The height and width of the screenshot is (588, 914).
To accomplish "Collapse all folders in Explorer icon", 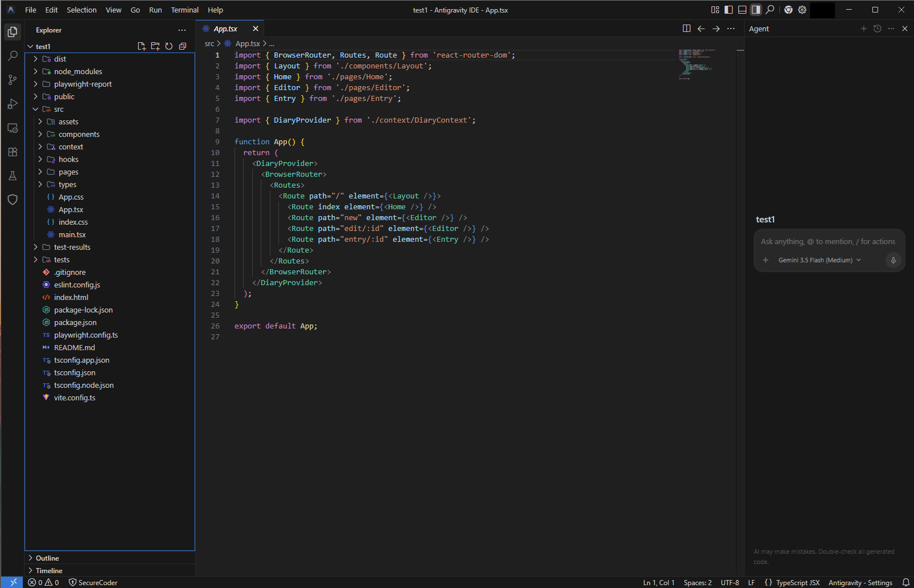I will 183,46.
